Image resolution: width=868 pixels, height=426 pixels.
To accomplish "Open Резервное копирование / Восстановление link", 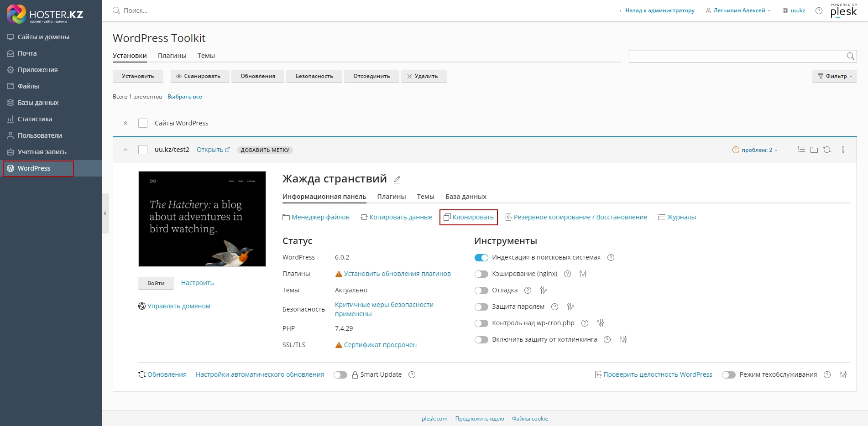I will click(576, 217).
